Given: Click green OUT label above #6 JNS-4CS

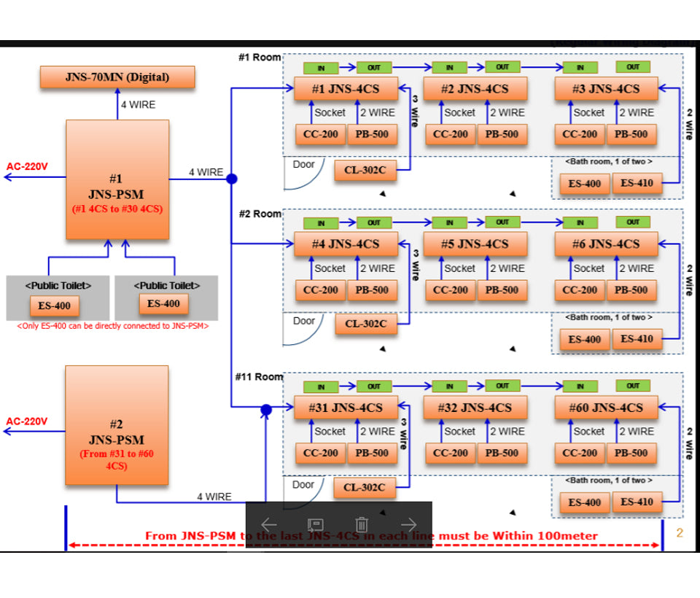Looking at the screenshot, I should 633,222.
